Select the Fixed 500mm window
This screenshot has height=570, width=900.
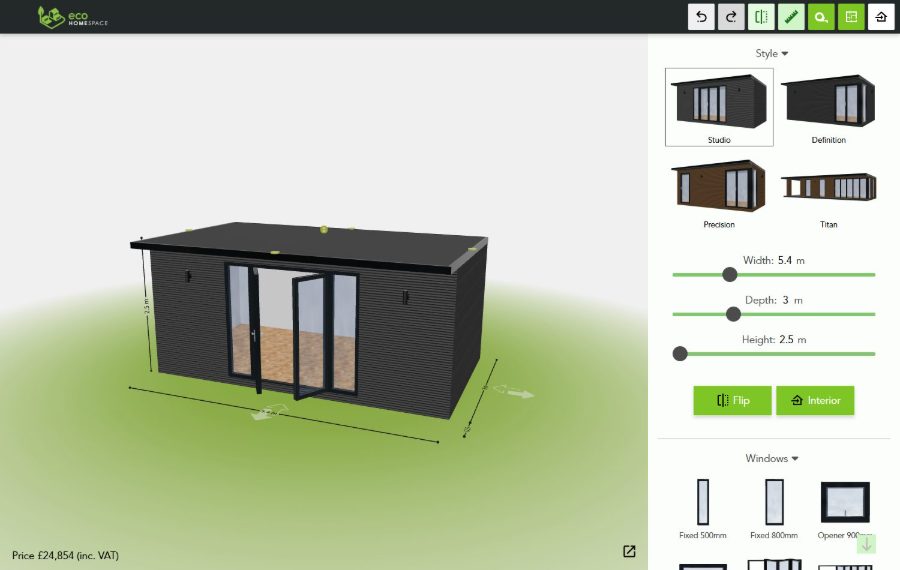coord(703,509)
